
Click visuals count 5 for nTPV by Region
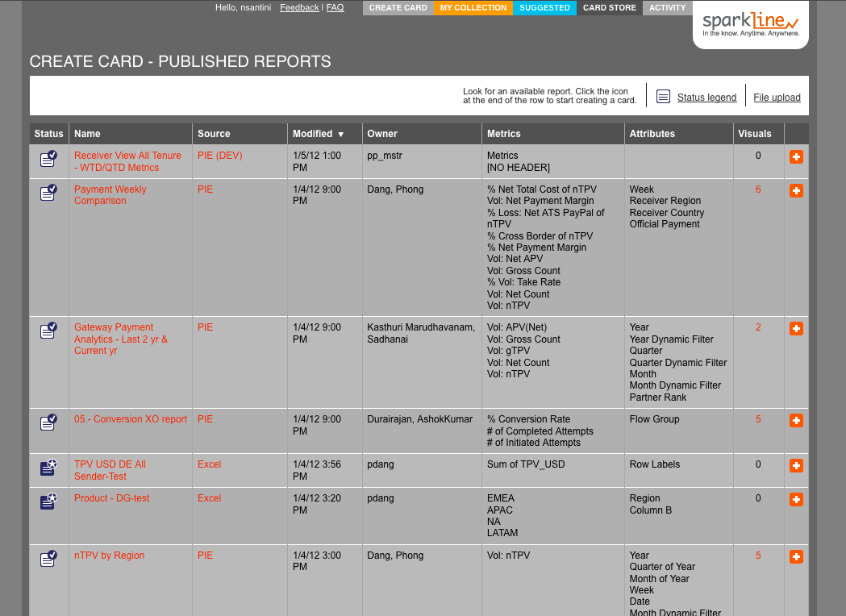[758, 555]
